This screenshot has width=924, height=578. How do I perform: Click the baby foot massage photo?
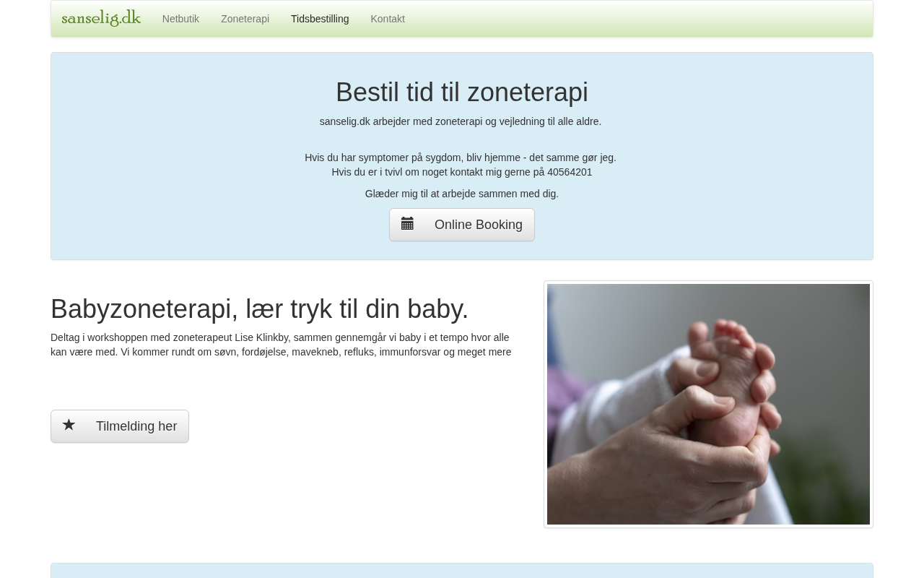(708, 404)
